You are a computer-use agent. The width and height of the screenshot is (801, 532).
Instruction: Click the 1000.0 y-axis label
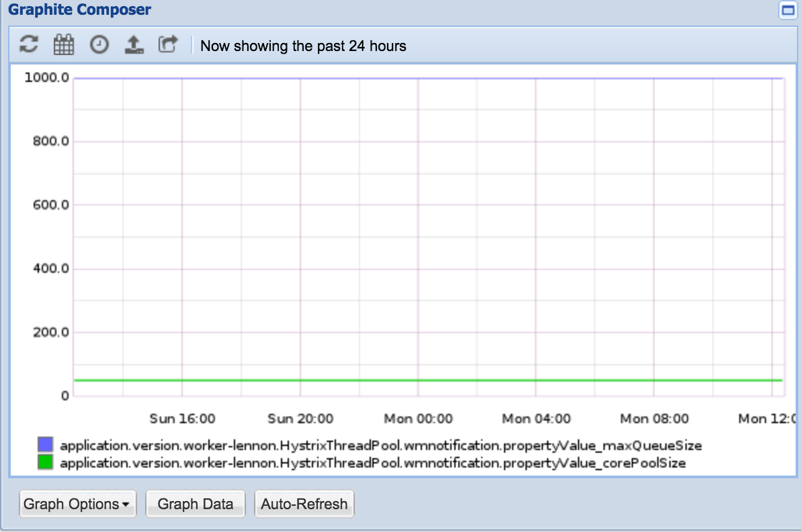[46, 78]
